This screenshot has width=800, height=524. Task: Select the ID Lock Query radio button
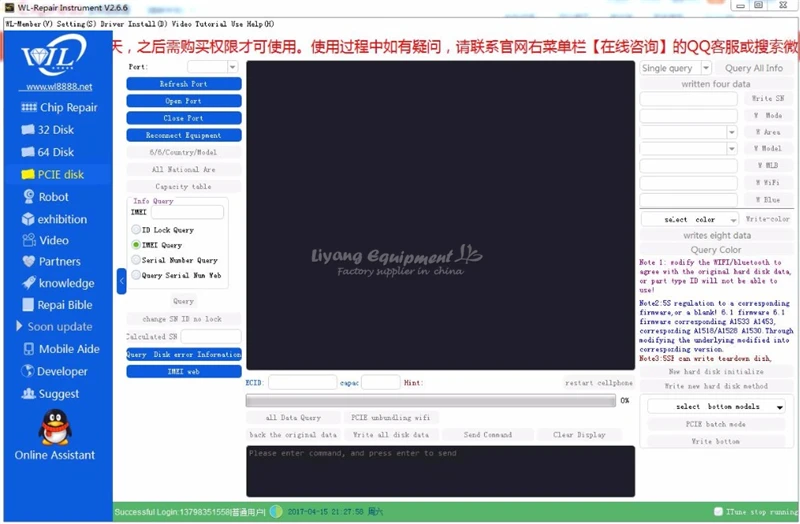(136, 230)
